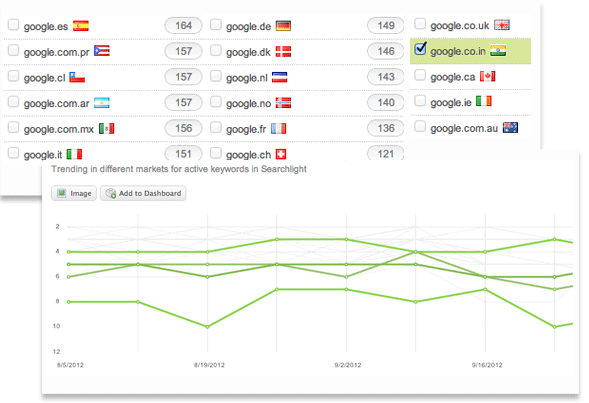The height and width of the screenshot is (403, 589).
Task: Click the 9/2/2012 date axis label
Action: pos(348,365)
